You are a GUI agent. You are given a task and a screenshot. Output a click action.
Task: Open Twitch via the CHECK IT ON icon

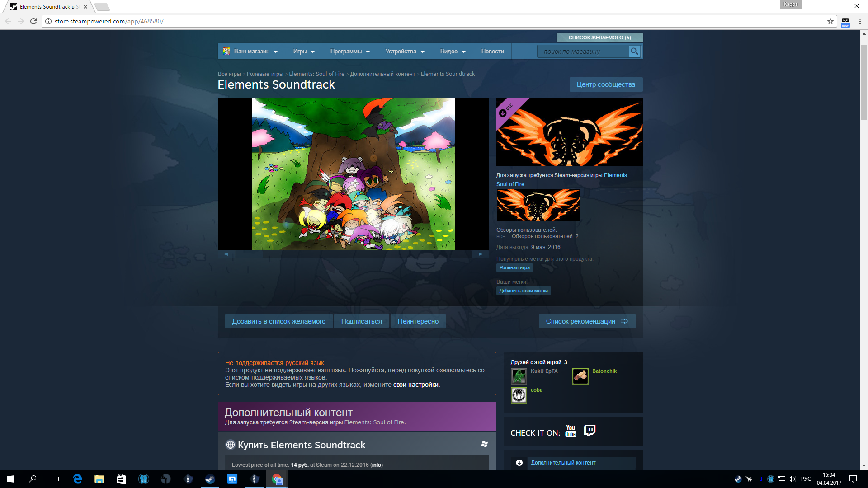click(x=590, y=430)
